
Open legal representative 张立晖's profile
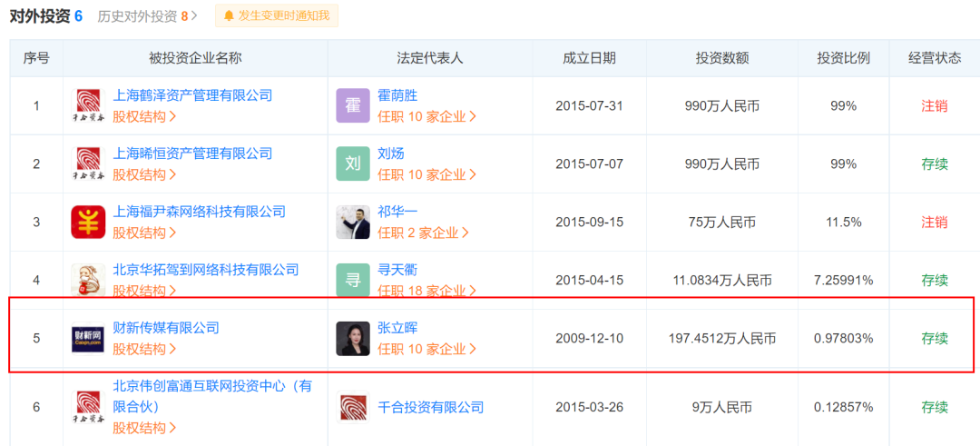pyautogui.click(x=397, y=327)
